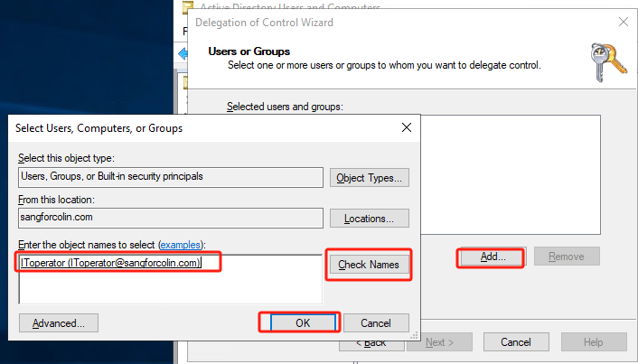The width and height of the screenshot is (638, 364).
Task: Follow the examples link
Action: pos(180,245)
